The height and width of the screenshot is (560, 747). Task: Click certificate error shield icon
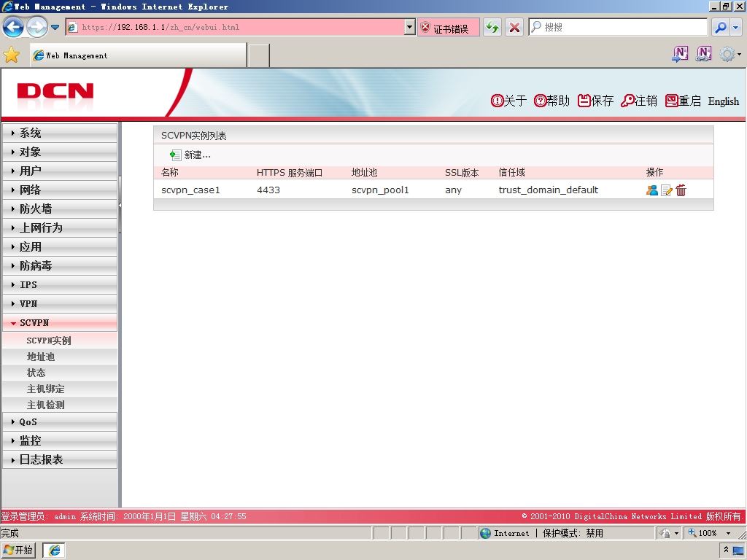[425, 28]
